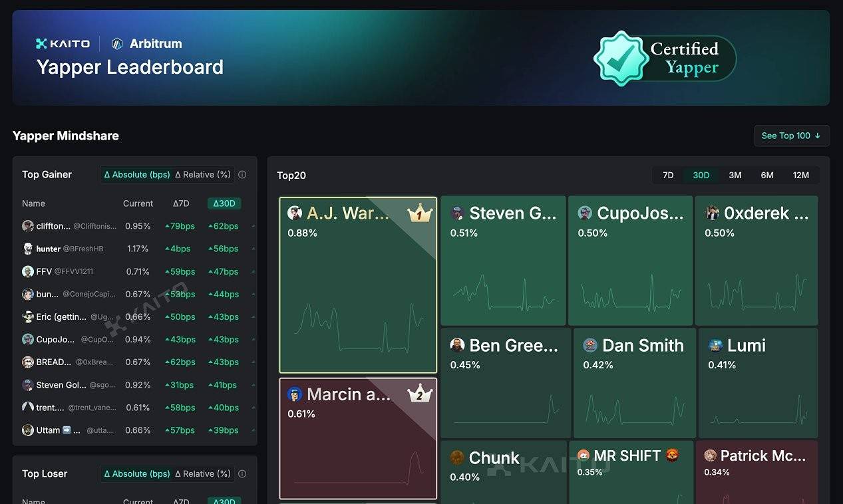Click the Steven G... avatar in treemap
Viewport: 843px width, 504px height.
[x=457, y=213]
